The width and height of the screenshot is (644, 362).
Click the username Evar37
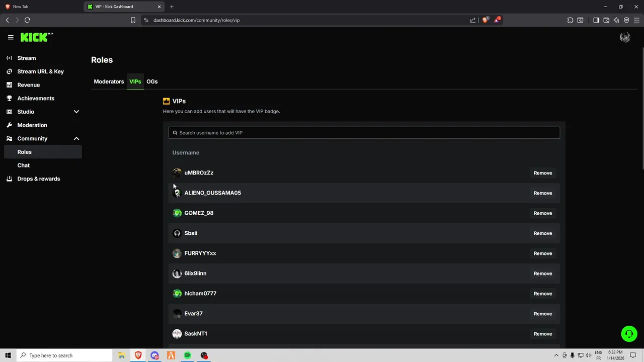pos(193,314)
